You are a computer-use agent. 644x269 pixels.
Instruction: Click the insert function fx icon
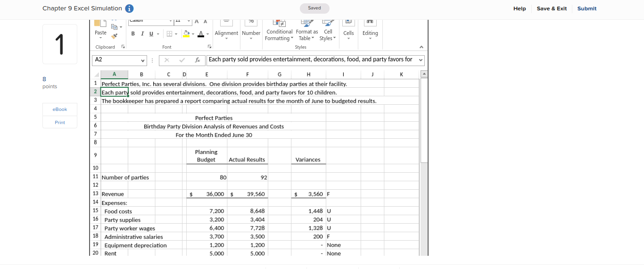[x=198, y=60]
